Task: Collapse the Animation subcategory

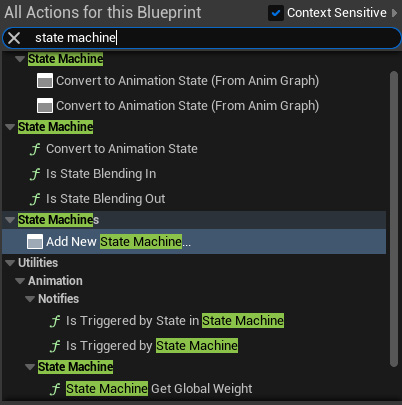Action: (x=20, y=281)
